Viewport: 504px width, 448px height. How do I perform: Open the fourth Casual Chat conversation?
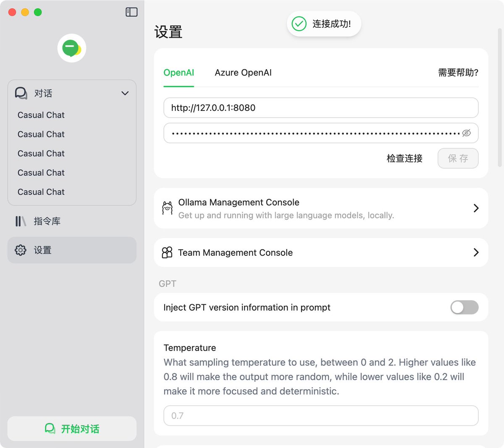coord(41,173)
